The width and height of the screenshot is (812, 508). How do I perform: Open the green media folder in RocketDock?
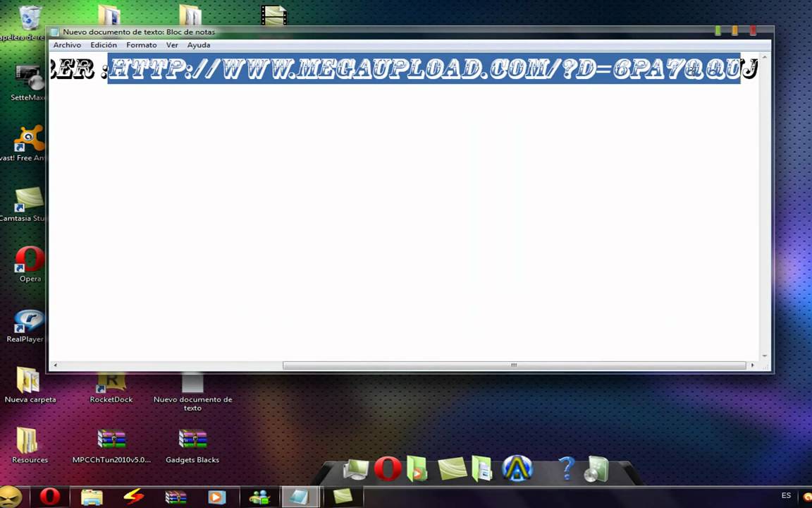click(x=417, y=468)
